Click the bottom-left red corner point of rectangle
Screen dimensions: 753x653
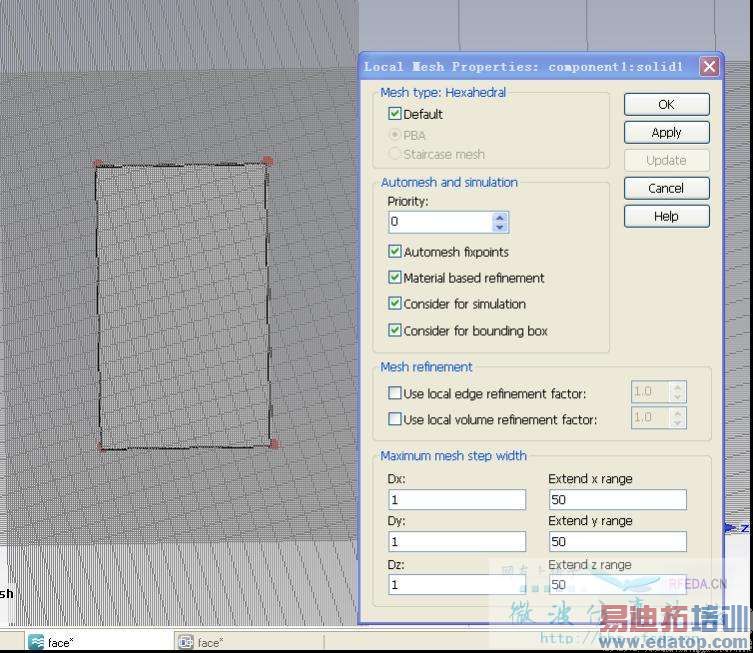(102, 447)
